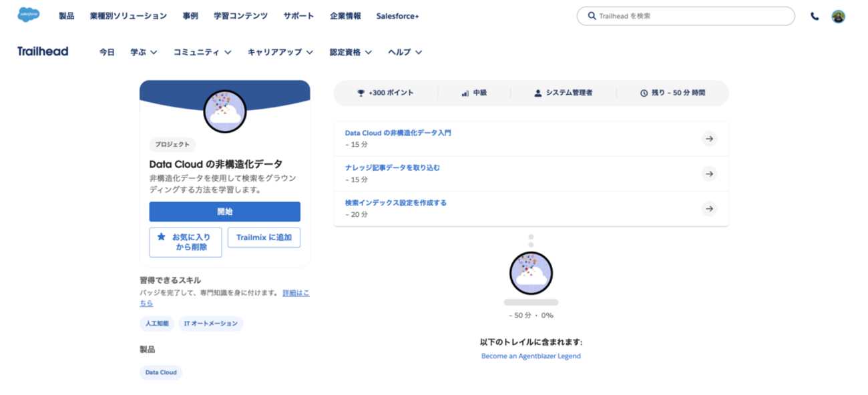Open the 今日 tab
The image size is (868, 395).
[x=107, y=52]
